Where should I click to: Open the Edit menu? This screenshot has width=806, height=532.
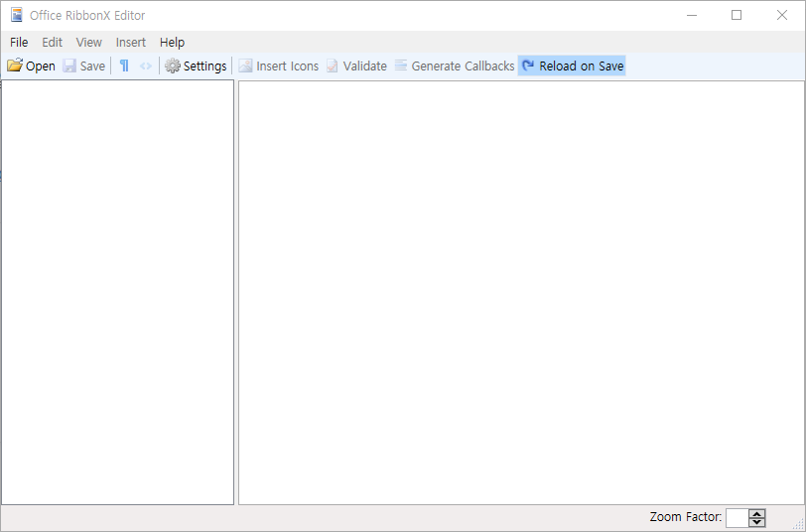(x=52, y=42)
